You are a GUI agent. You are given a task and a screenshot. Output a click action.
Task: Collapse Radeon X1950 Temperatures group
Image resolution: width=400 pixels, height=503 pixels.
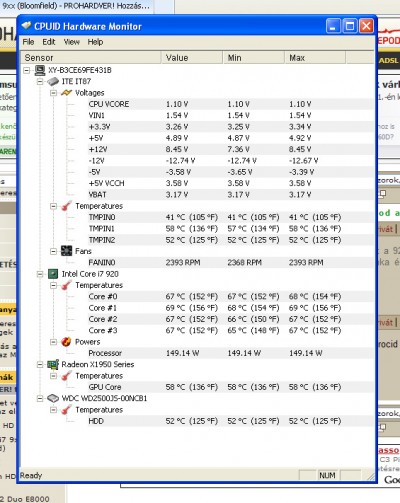(x=53, y=376)
